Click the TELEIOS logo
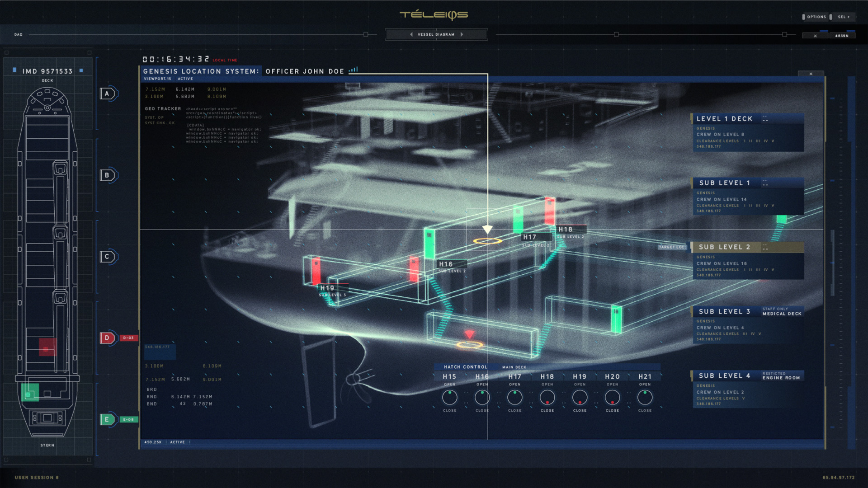Image resolution: width=868 pixels, height=488 pixels. [x=434, y=15]
